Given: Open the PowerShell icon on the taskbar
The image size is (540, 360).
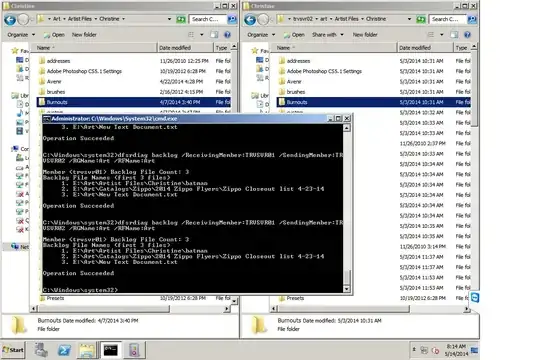Looking at the screenshot, I should pos(64,350).
